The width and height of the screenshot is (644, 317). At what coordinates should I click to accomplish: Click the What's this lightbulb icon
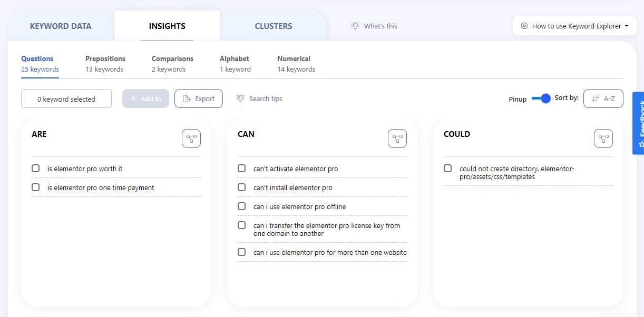(355, 26)
